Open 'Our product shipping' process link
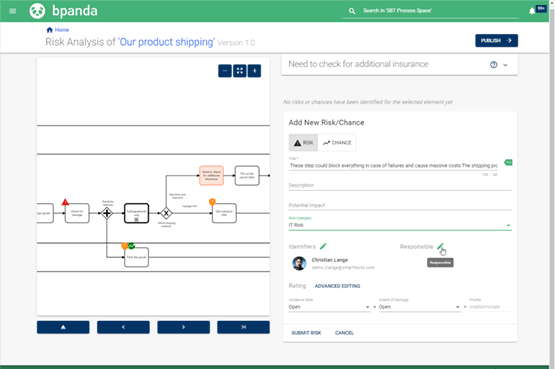555x369 pixels. click(167, 42)
